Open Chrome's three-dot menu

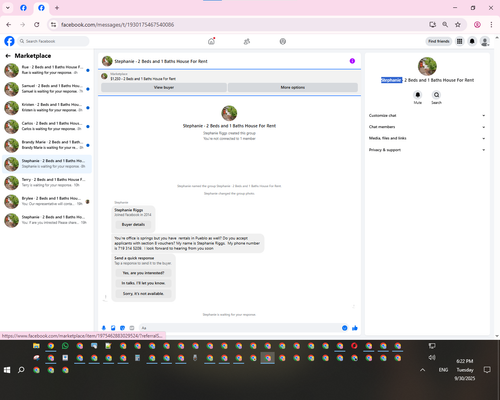click(491, 25)
